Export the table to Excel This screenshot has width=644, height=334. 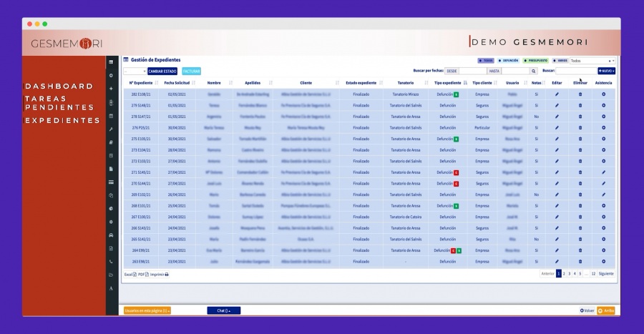[130, 275]
